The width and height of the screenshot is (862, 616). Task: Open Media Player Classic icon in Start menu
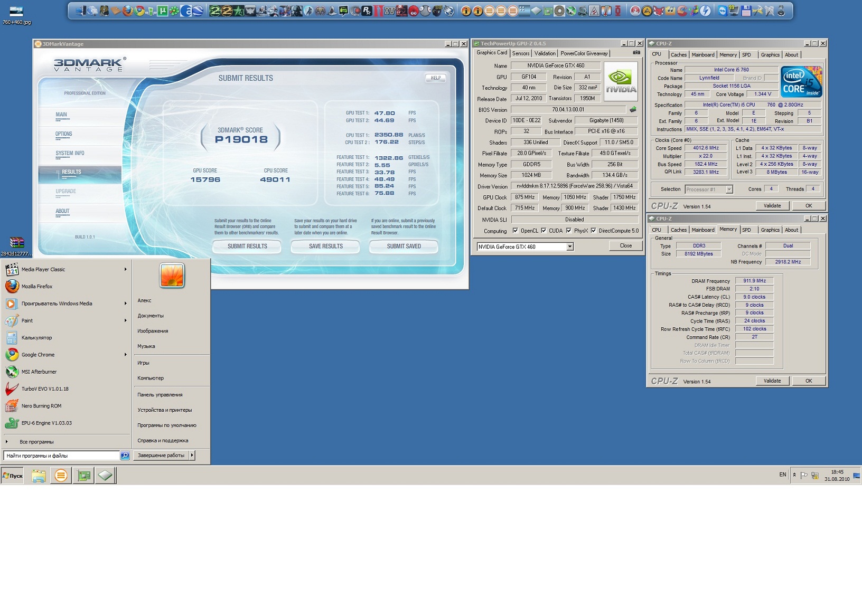[12, 269]
